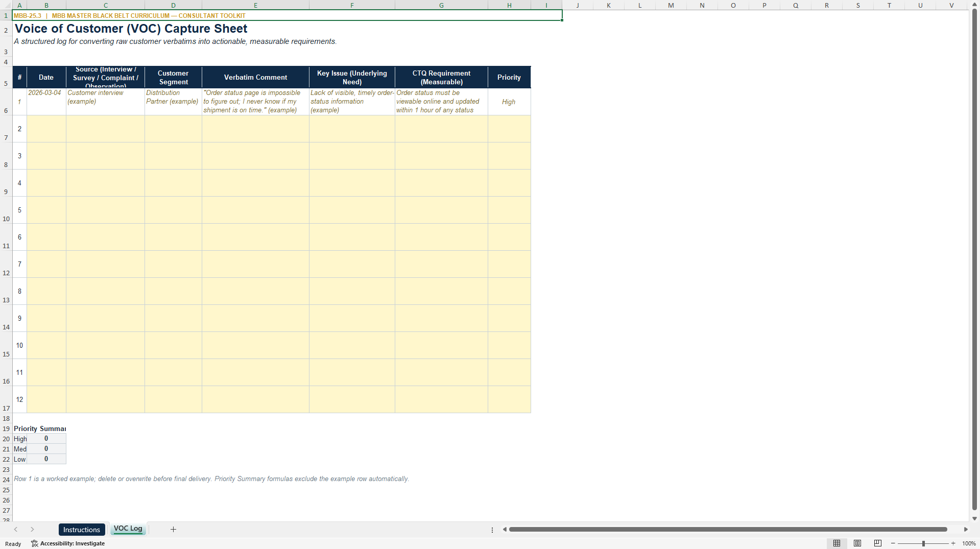Click empty Priority cell for entry 3
This screenshot has width=980, height=549.
click(509, 156)
